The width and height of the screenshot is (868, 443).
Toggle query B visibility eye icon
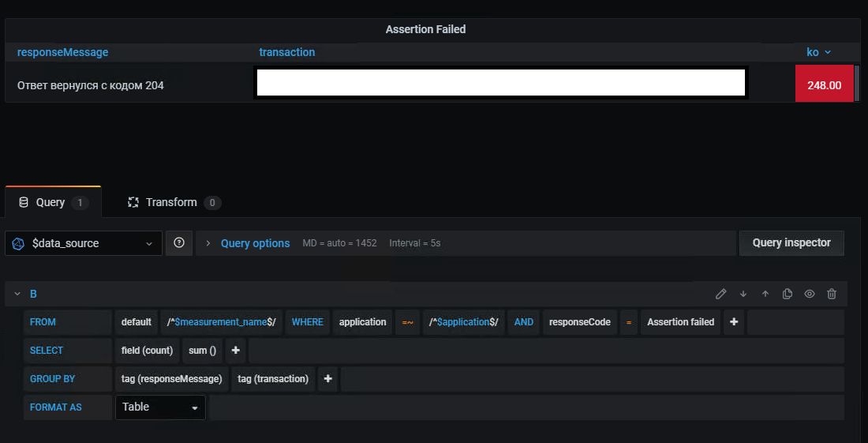(x=810, y=294)
